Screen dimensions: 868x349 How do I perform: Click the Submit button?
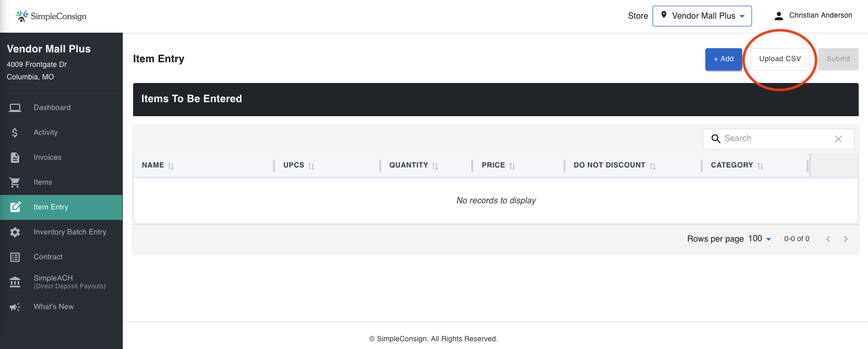tap(838, 59)
